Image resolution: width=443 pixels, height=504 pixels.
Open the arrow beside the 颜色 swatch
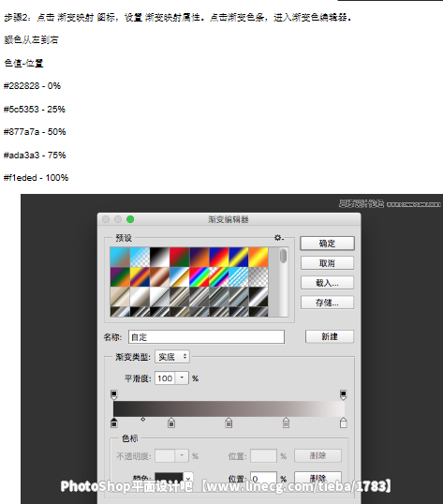pyautogui.click(x=188, y=479)
